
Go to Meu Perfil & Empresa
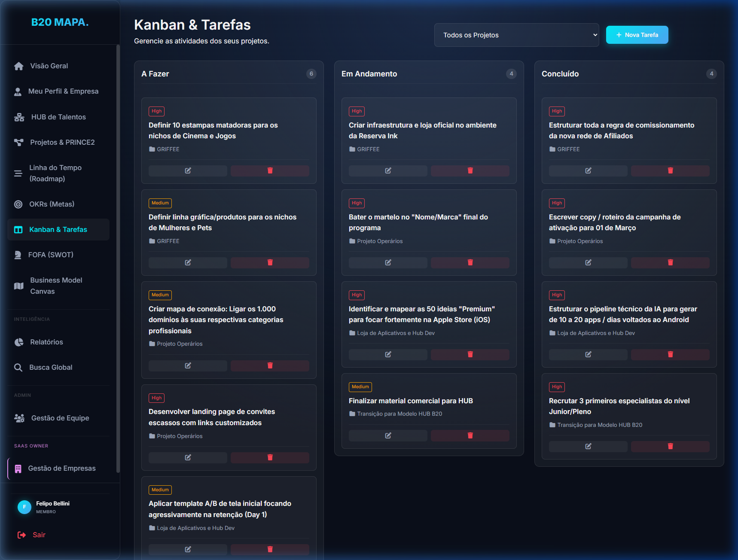58,91
